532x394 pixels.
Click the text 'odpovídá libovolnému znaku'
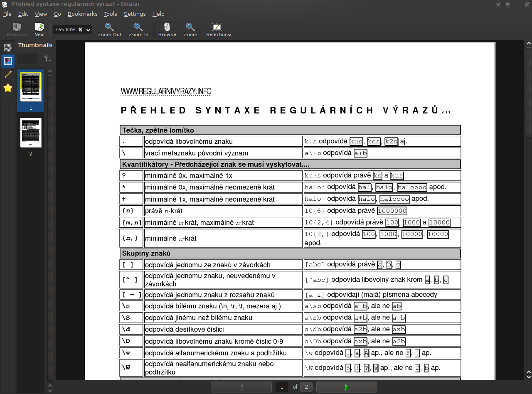(189, 141)
